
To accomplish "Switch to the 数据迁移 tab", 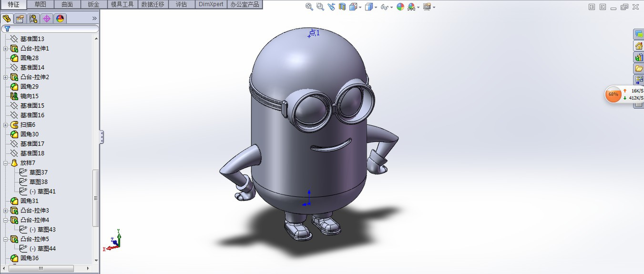I will [153, 4].
